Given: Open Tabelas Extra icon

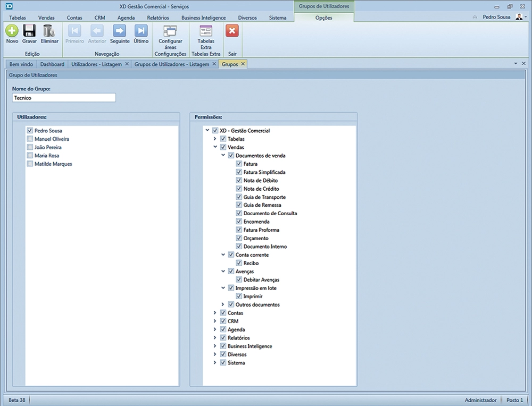Looking at the screenshot, I should [205, 31].
